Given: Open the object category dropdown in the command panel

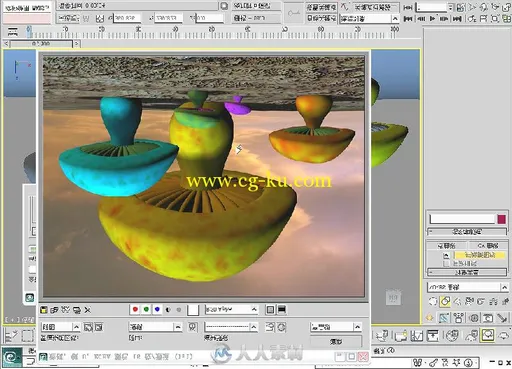Looking at the screenshot, I should [x=467, y=287].
